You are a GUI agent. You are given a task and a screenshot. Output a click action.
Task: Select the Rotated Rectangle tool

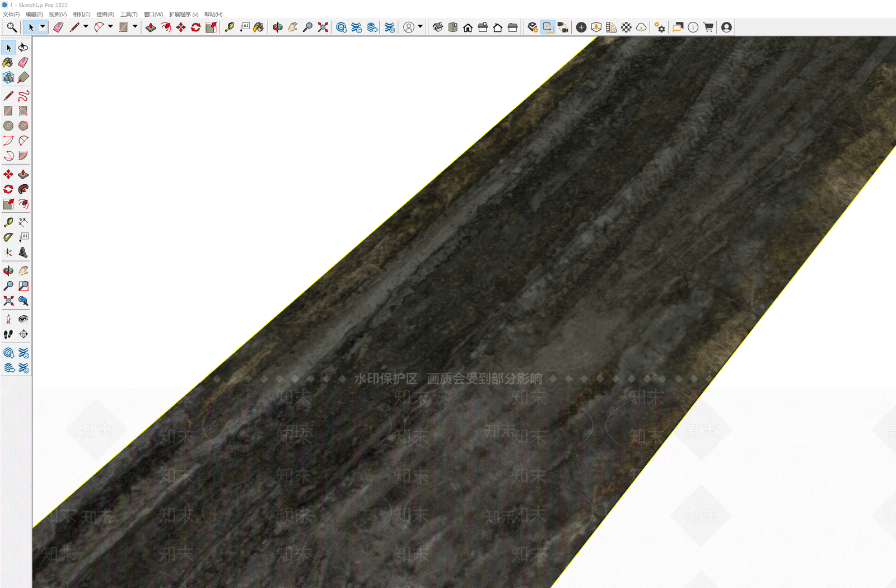pos(23,111)
